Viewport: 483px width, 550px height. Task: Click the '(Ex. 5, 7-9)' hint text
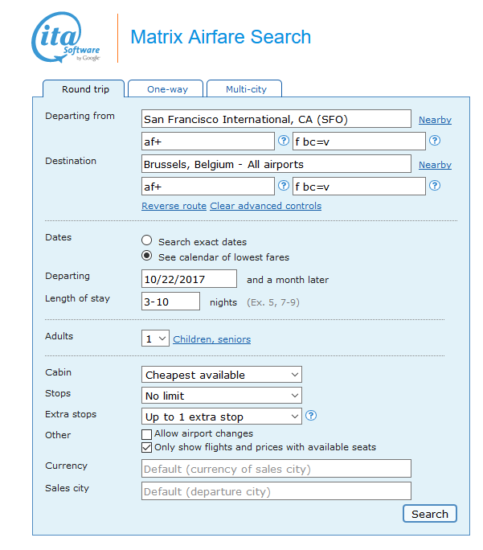pos(273,302)
